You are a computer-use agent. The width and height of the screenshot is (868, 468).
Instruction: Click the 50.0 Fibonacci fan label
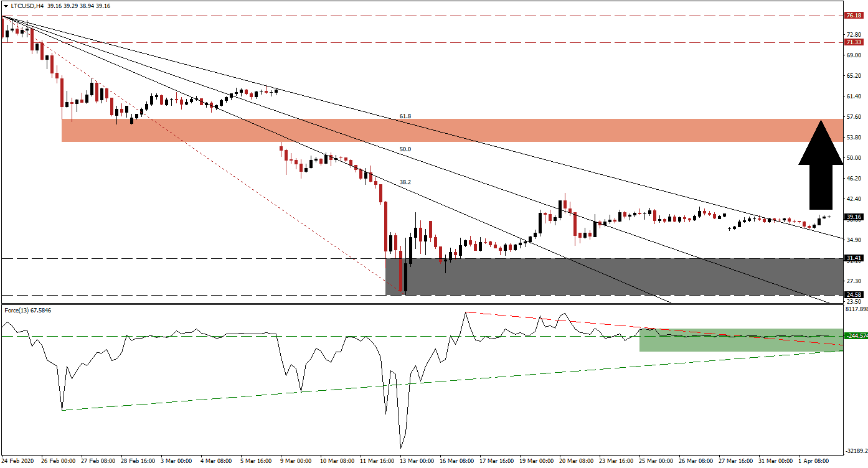[405, 149]
